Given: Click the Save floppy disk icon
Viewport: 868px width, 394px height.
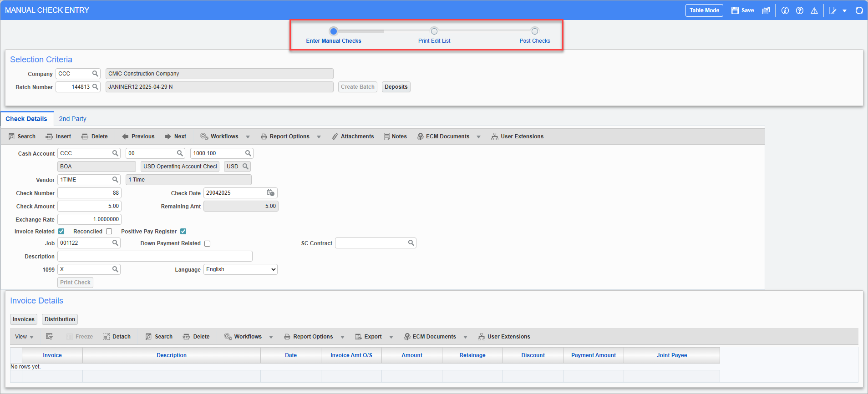Looking at the screenshot, I should pos(735,10).
